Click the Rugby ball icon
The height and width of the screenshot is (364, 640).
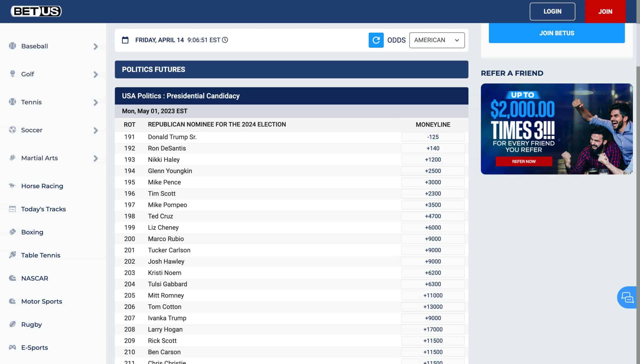click(12, 324)
